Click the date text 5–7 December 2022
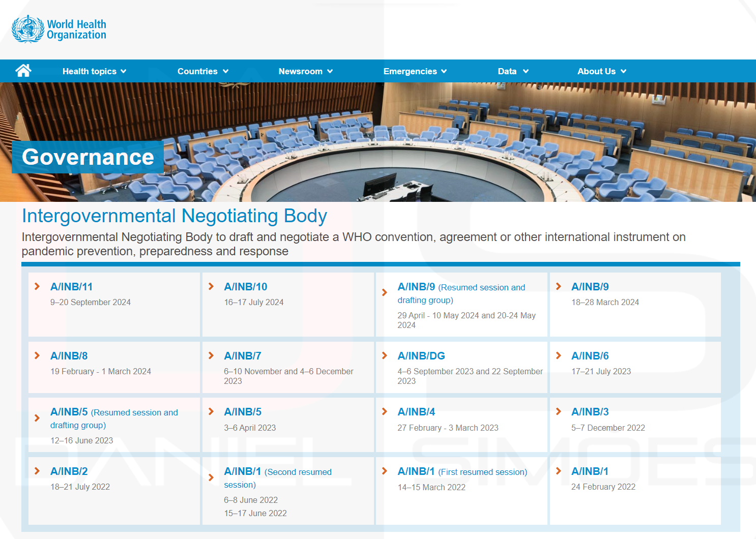The image size is (756, 539). point(608,428)
